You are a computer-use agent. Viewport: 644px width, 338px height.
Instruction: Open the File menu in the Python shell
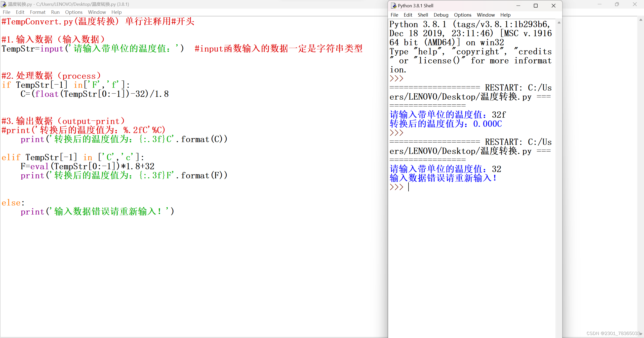(394, 15)
